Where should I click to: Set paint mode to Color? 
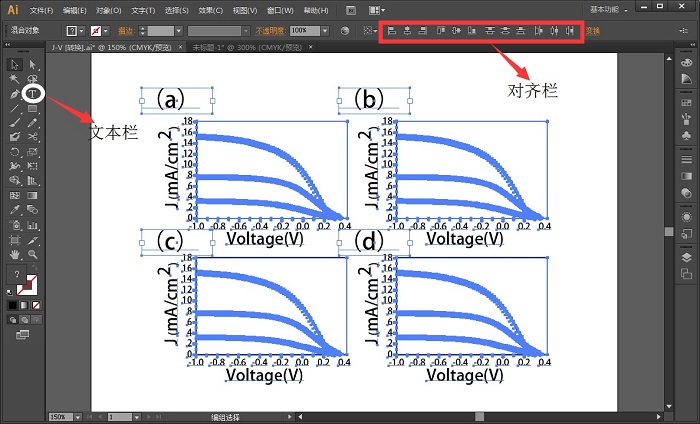tap(12, 305)
